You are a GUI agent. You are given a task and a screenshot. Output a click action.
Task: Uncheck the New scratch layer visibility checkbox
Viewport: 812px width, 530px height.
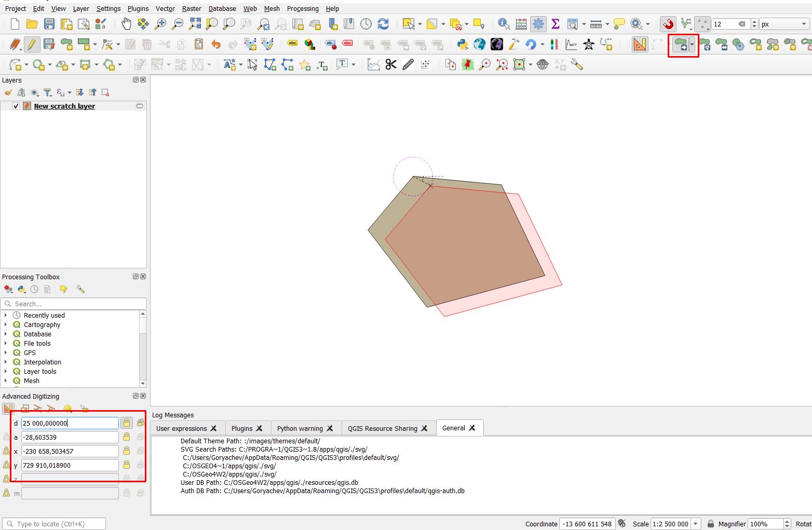16,106
